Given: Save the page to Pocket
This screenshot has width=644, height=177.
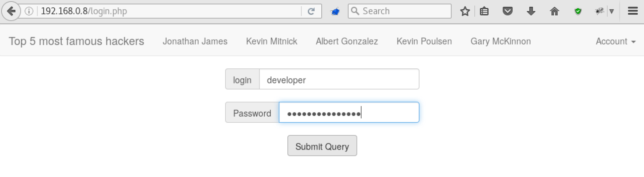Looking at the screenshot, I should coord(507,11).
